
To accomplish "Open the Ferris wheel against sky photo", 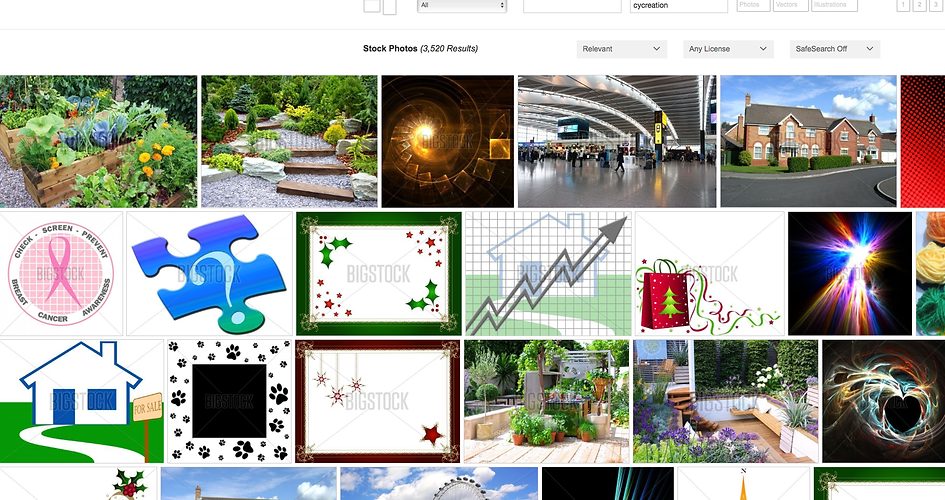I will pos(439,484).
